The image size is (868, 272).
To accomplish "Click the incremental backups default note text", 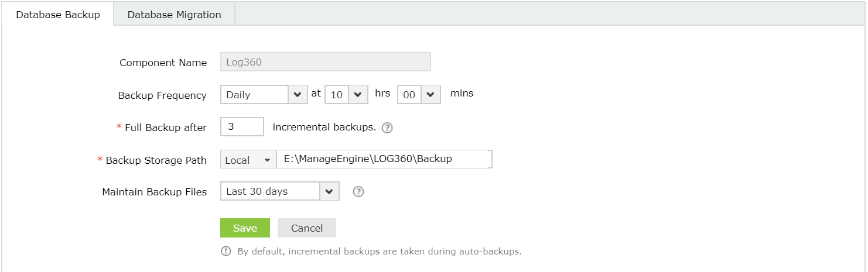I will coord(379,252).
